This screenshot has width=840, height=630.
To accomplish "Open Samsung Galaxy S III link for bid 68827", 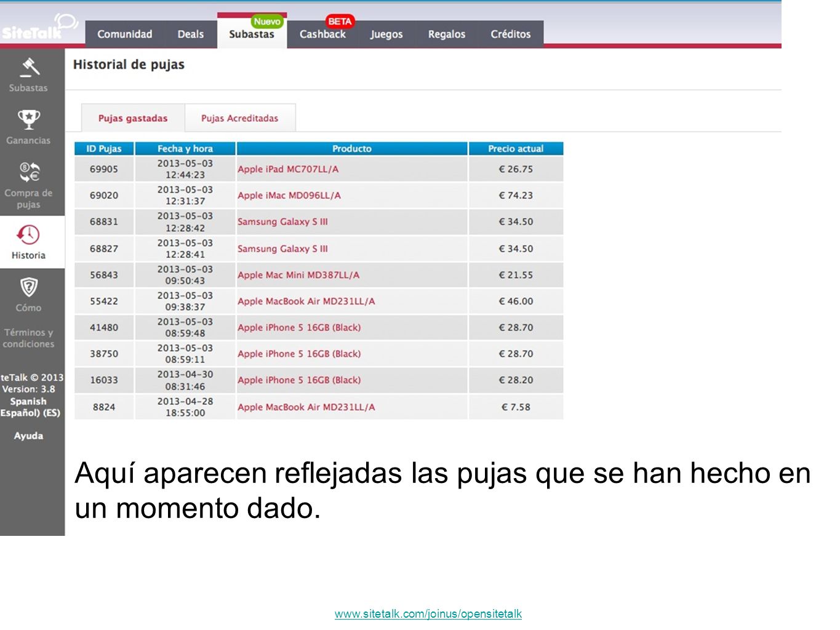I will (282, 249).
